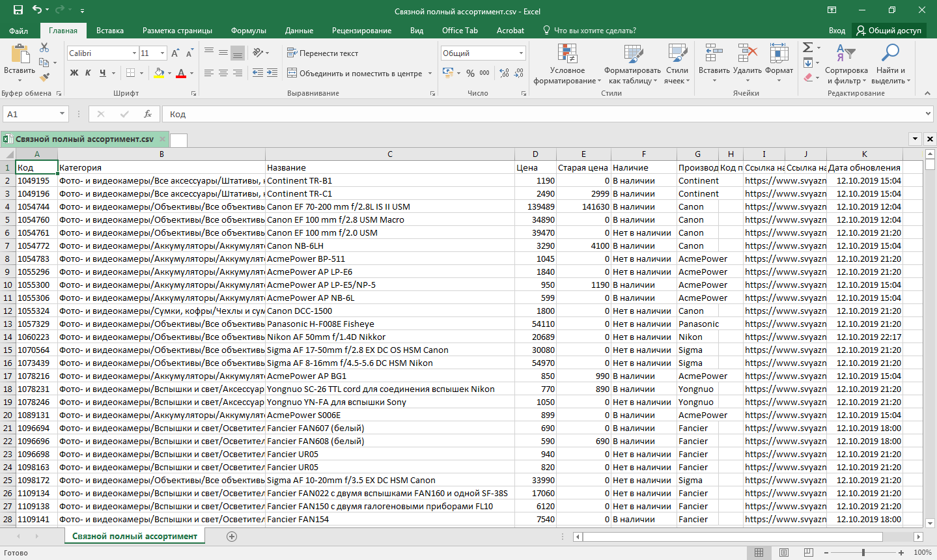The image size is (937, 560).
Task: Apply the yellow fill color bucket
Action: 159,73
